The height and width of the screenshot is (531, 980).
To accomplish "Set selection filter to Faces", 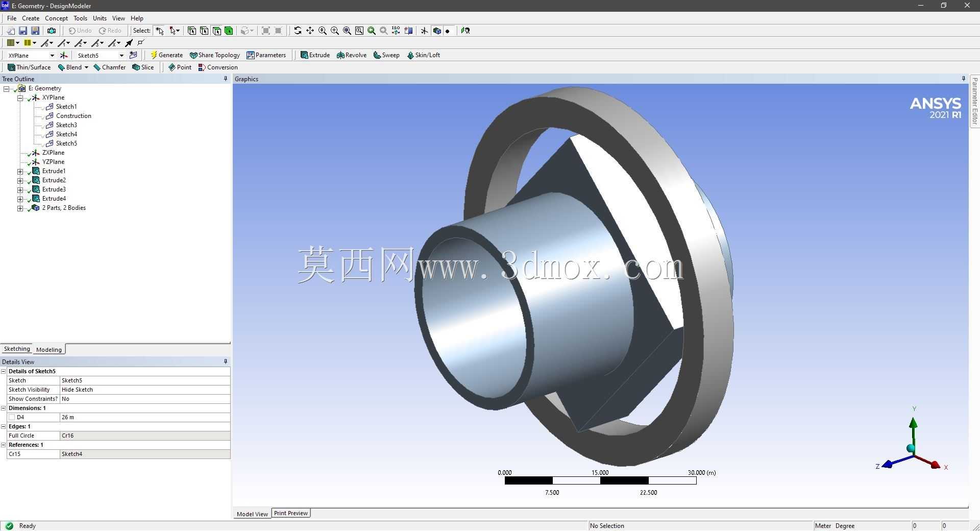I will 216,31.
